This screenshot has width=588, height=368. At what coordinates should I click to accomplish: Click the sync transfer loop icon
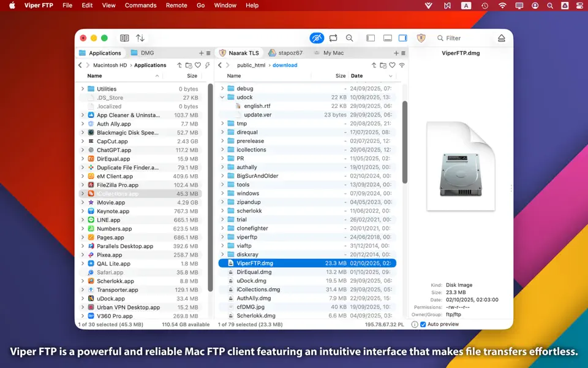coord(333,37)
